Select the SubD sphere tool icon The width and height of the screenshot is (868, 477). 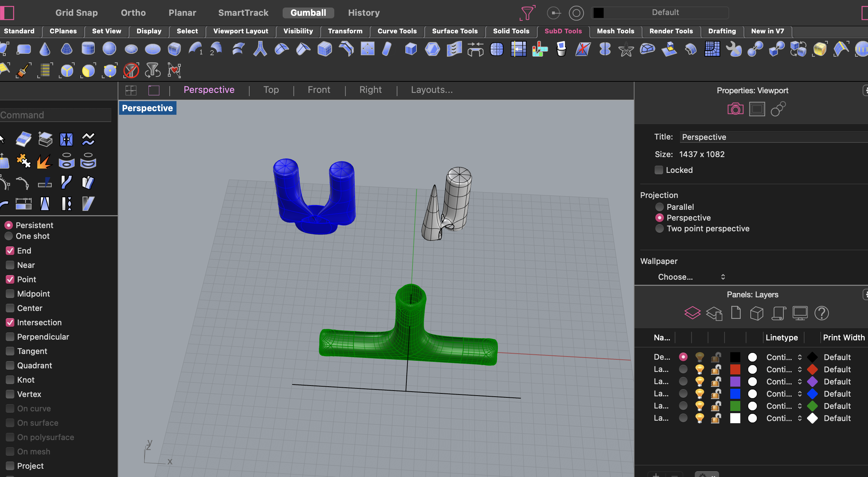coord(109,49)
